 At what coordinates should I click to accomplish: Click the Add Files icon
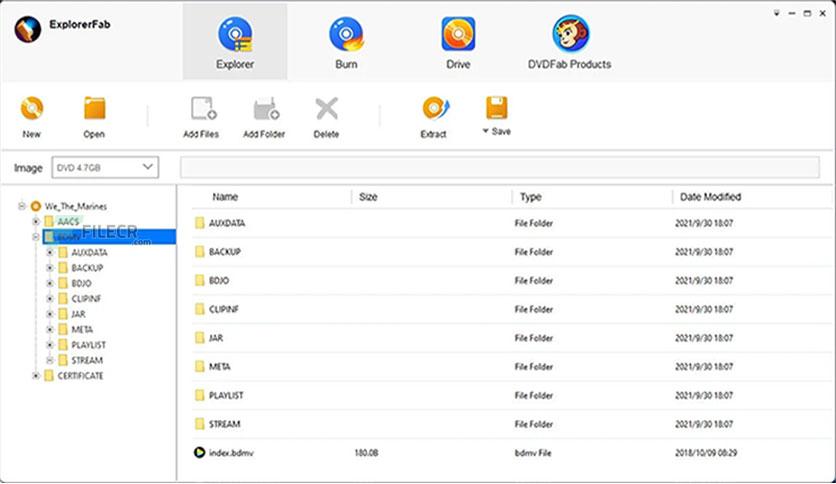(x=203, y=109)
